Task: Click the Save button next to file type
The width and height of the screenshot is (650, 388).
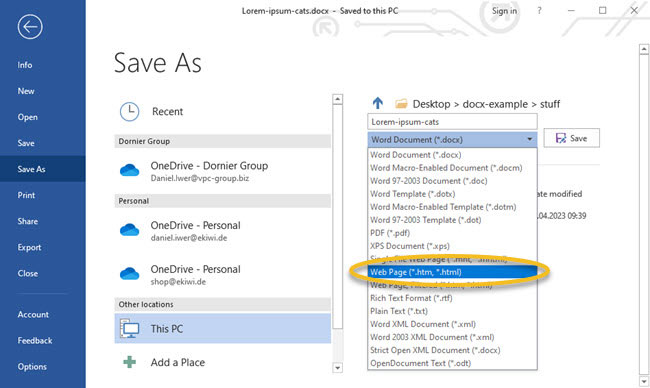Action: pos(571,138)
